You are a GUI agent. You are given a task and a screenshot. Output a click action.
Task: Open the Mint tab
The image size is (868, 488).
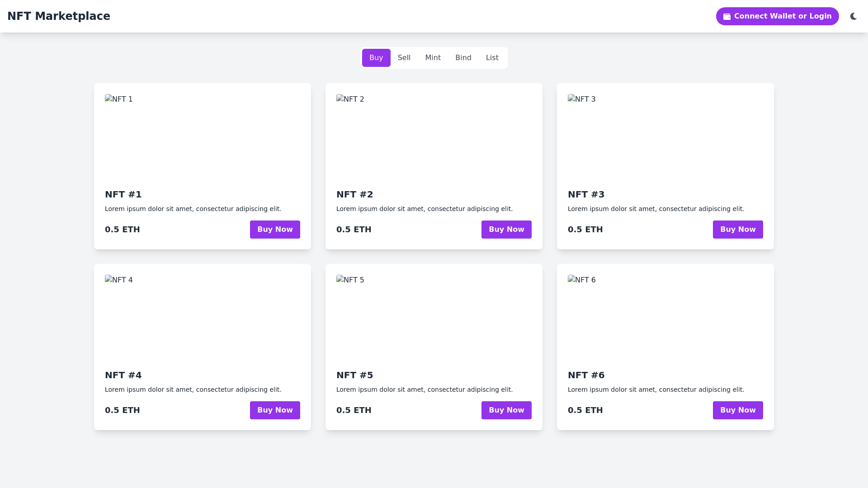pyautogui.click(x=433, y=58)
